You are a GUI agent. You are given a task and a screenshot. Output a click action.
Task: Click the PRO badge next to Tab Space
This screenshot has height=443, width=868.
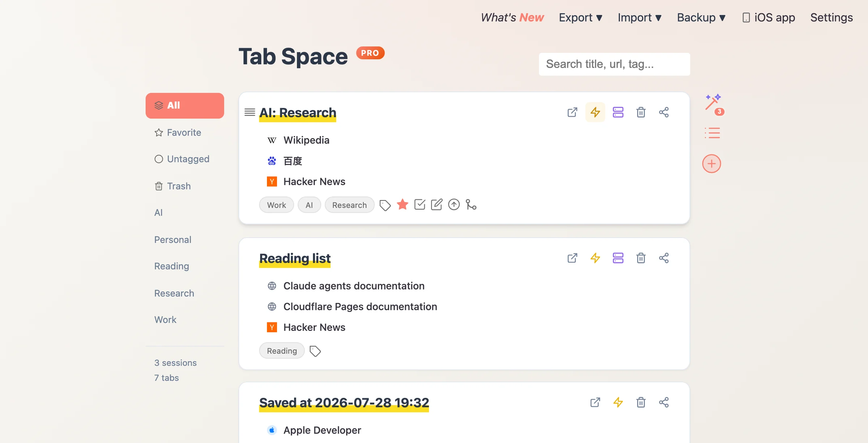click(370, 53)
